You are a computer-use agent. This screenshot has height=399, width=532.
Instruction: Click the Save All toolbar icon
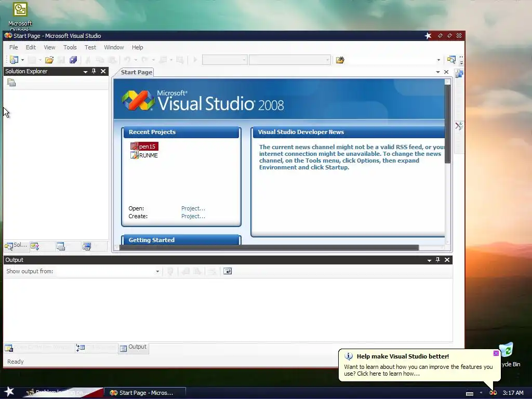(x=73, y=60)
